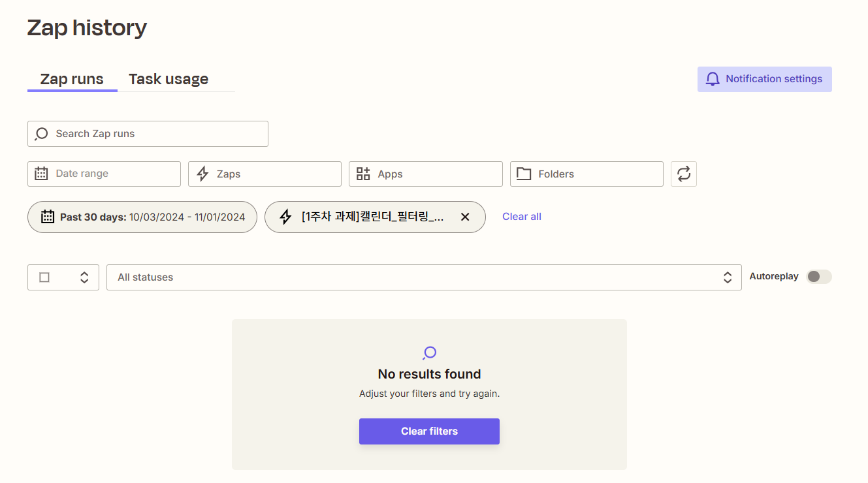Viewport: 868px width, 483px height.
Task: Click the Past 30 days date chip
Action: pos(142,217)
